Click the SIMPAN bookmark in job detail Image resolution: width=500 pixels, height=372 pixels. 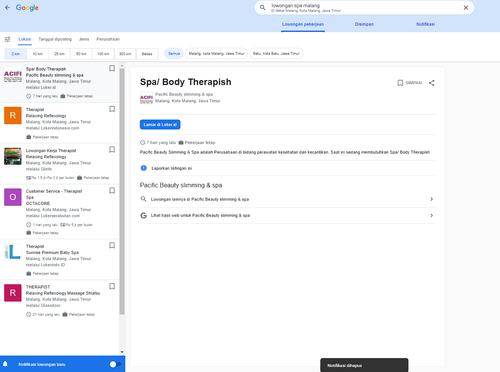pos(409,83)
